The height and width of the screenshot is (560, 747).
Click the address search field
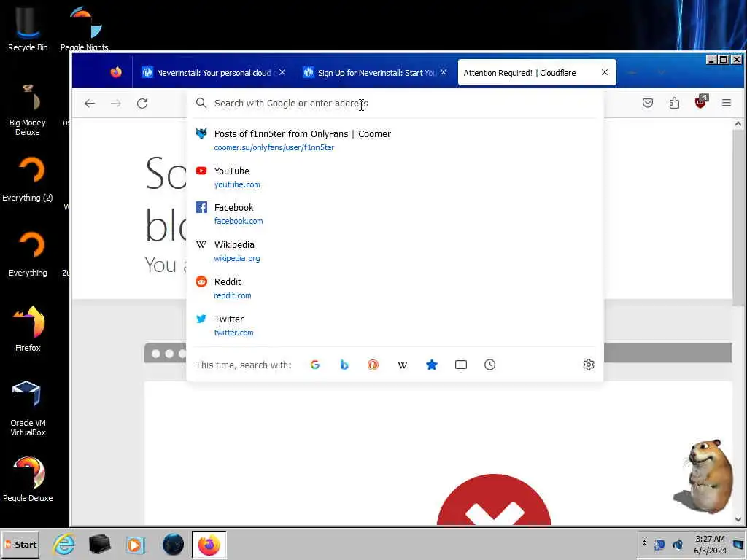click(395, 104)
